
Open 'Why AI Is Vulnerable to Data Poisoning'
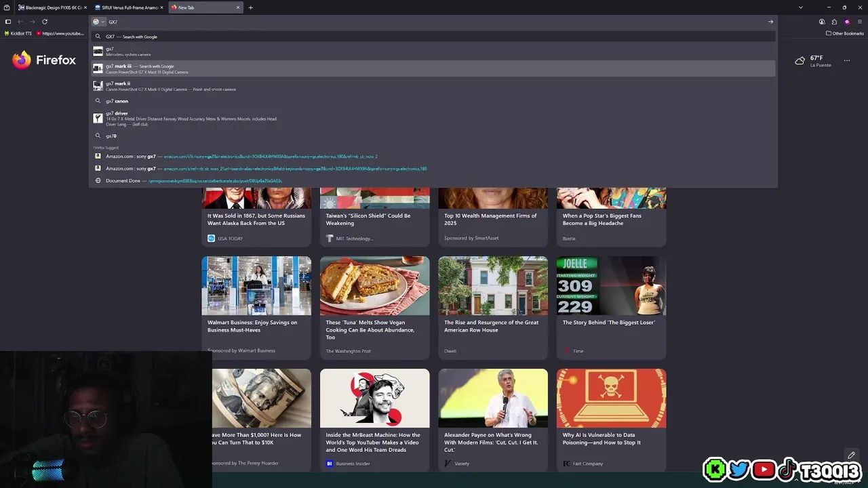click(601, 439)
